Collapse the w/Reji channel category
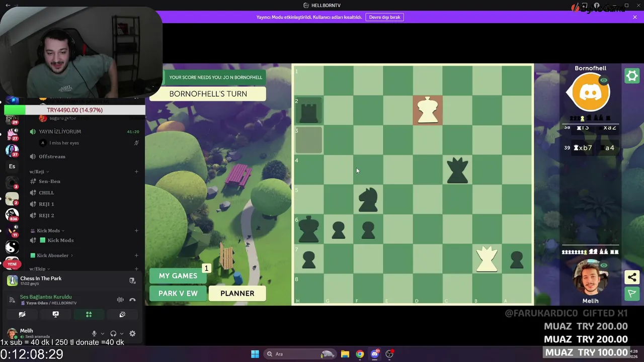The height and width of the screenshot is (362, 644). (x=39, y=171)
